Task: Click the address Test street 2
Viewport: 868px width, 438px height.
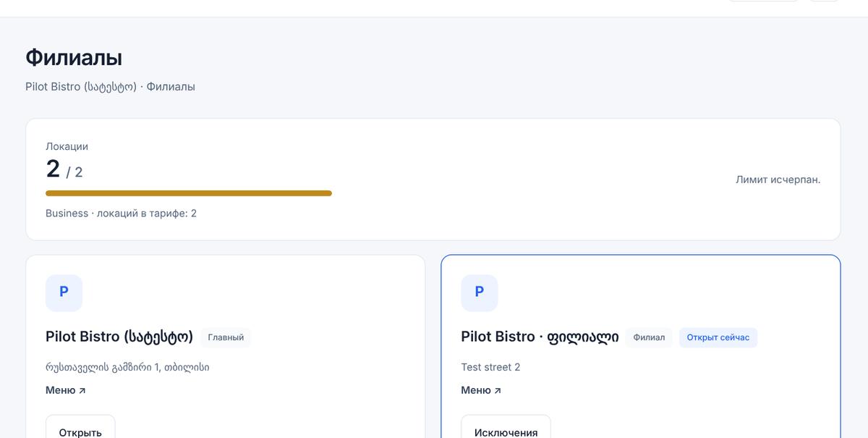Action: coord(490,367)
